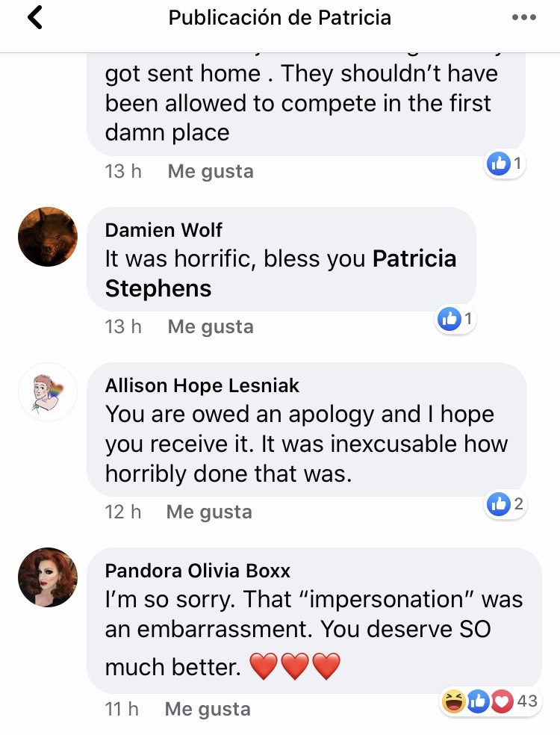The width and height of the screenshot is (560, 735).
Task: View the like reaction on the top comment
Action: [x=505, y=163]
